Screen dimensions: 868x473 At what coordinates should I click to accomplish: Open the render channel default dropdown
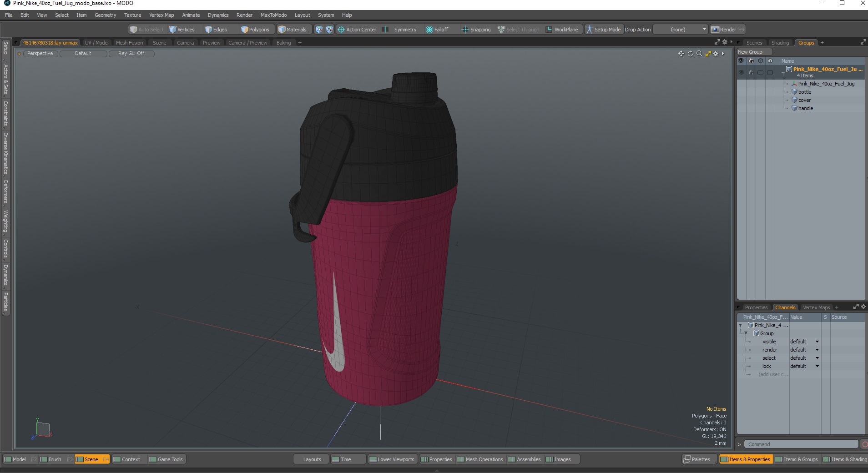[x=804, y=350]
